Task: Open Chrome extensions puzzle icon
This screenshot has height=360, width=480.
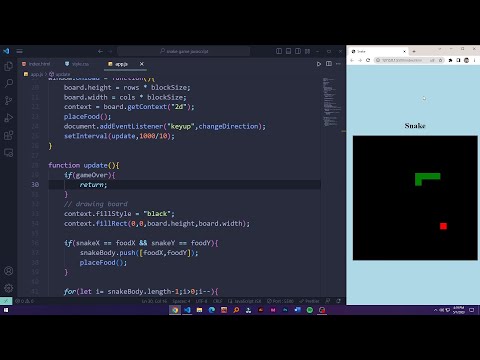Action: (450, 60)
